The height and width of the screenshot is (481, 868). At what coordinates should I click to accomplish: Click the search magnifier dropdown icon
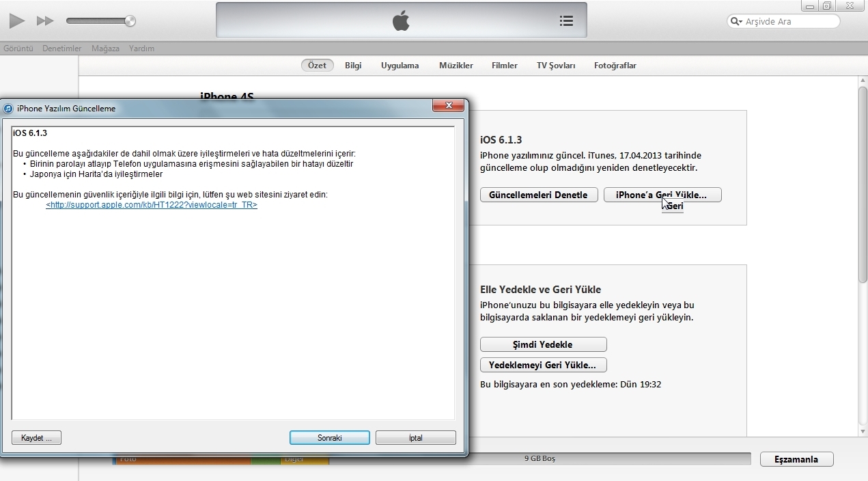point(736,22)
